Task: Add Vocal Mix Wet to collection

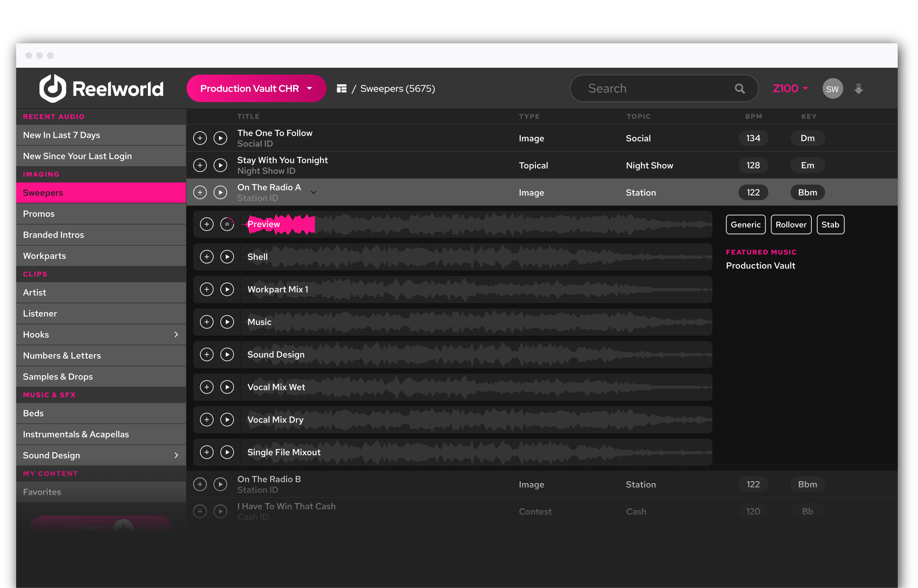Action: tap(207, 387)
